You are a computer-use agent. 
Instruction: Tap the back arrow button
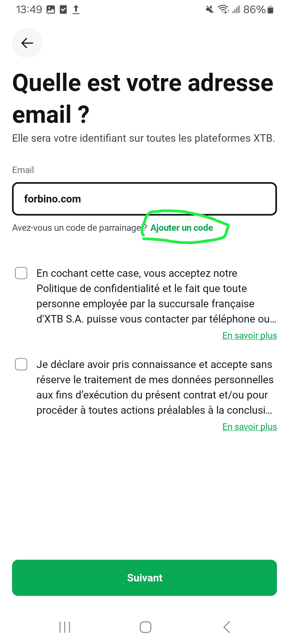click(27, 43)
